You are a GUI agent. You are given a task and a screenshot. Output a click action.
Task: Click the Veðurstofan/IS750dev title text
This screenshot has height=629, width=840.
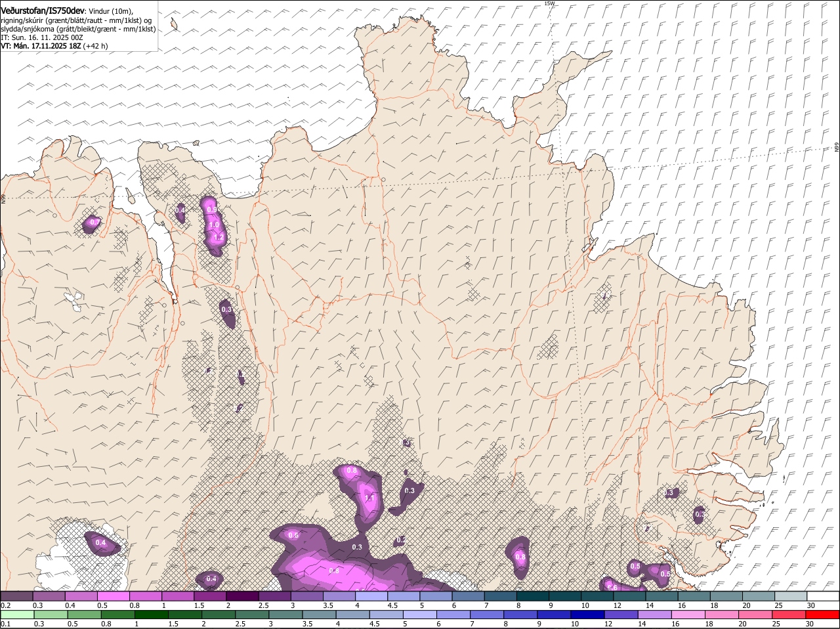43,11
